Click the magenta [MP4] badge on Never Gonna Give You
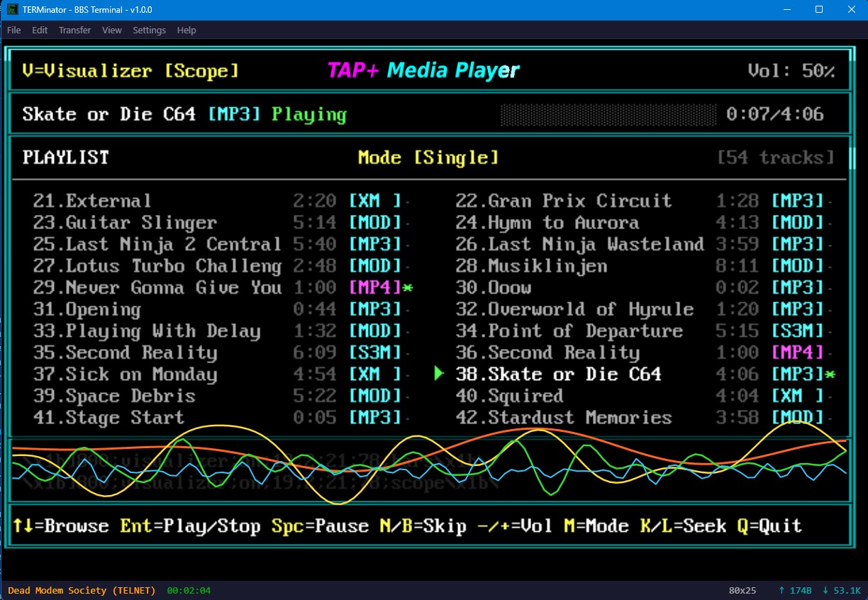This screenshot has height=600, width=868. pyautogui.click(x=376, y=287)
